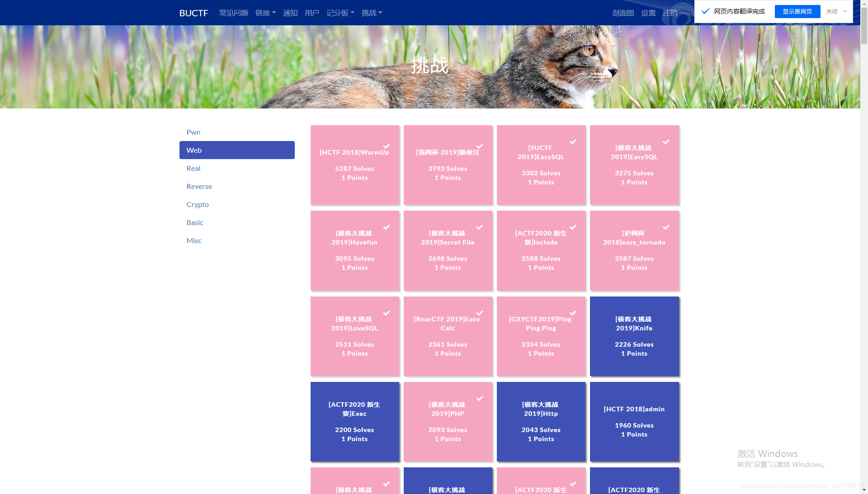Click the scrollbar down arrow
The width and height of the screenshot is (868, 494).
pyautogui.click(x=864, y=490)
